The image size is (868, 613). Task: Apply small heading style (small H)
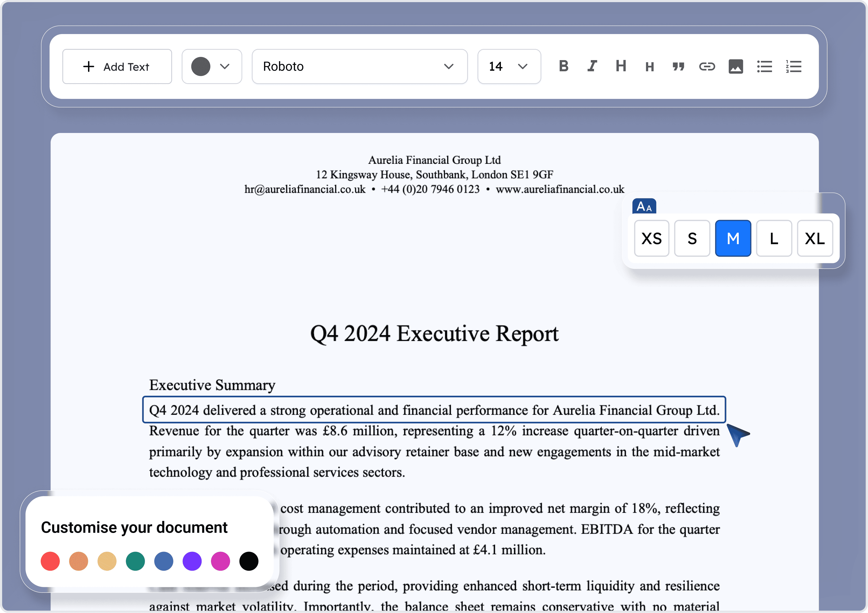pyautogui.click(x=650, y=67)
